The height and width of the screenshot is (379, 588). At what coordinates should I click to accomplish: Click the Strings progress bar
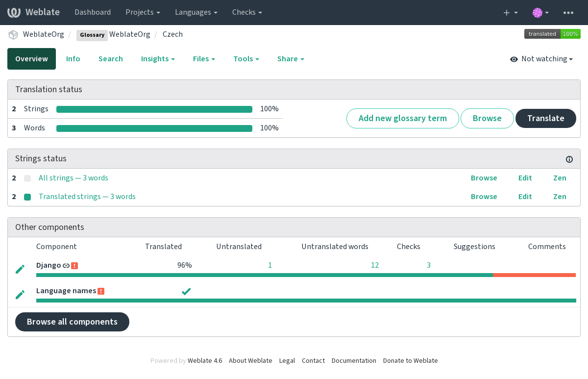tap(154, 109)
